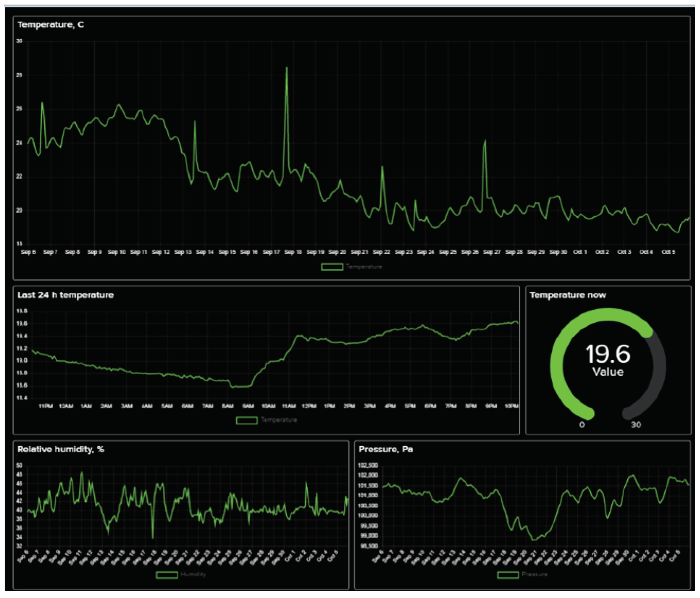The width and height of the screenshot is (700, 598).
Task: Click Sep 6 label on main chart axis
Action: [x=28, y=252]
